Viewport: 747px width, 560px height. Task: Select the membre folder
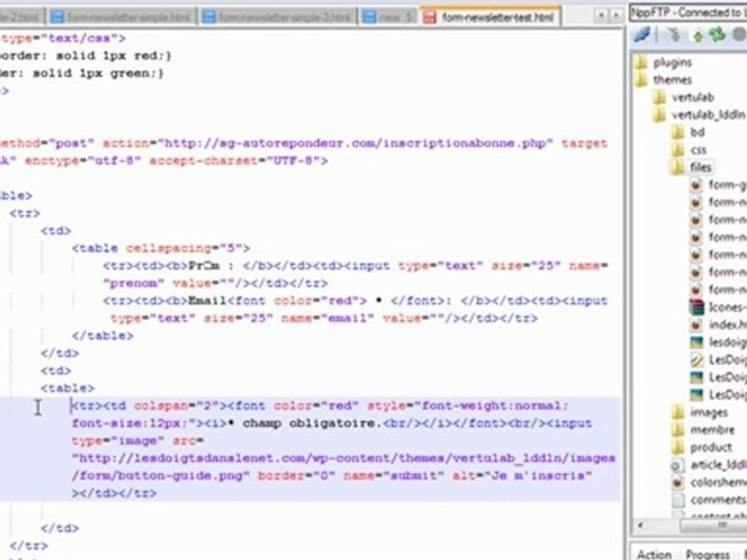click(x=712, y=429)
